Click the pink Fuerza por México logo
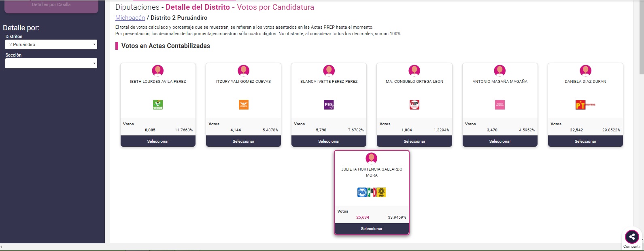Screen dimensions: 644x251 click(x=500, y=105)
